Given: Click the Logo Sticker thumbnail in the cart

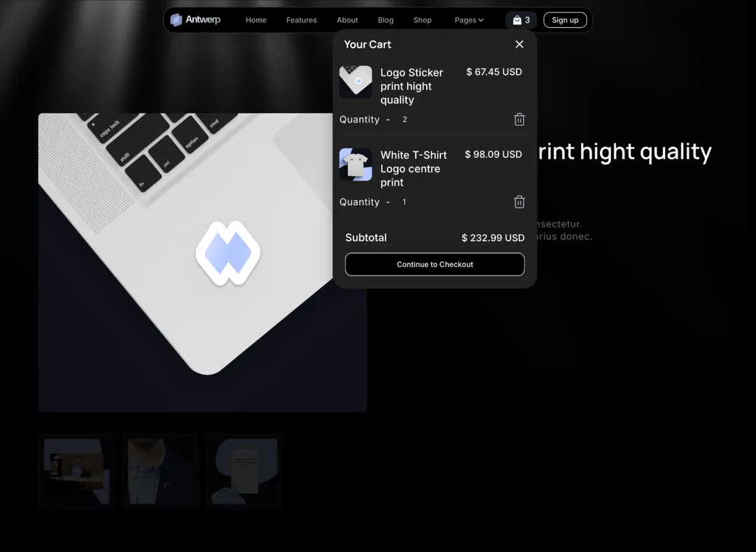Looking at the screenshot, I should (x=355, y=81).
